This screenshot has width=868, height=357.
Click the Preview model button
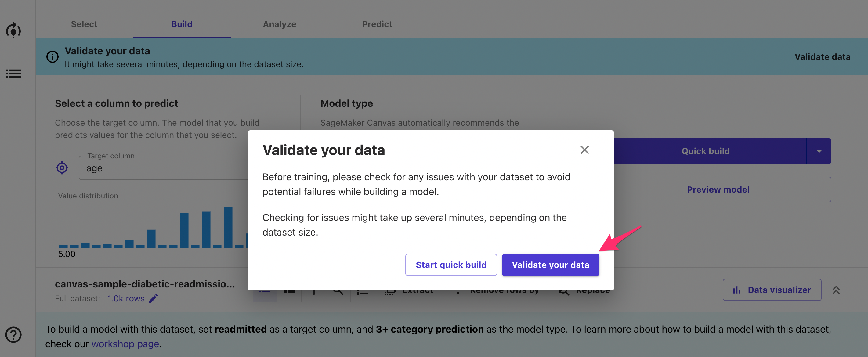(x=718, y=189)
